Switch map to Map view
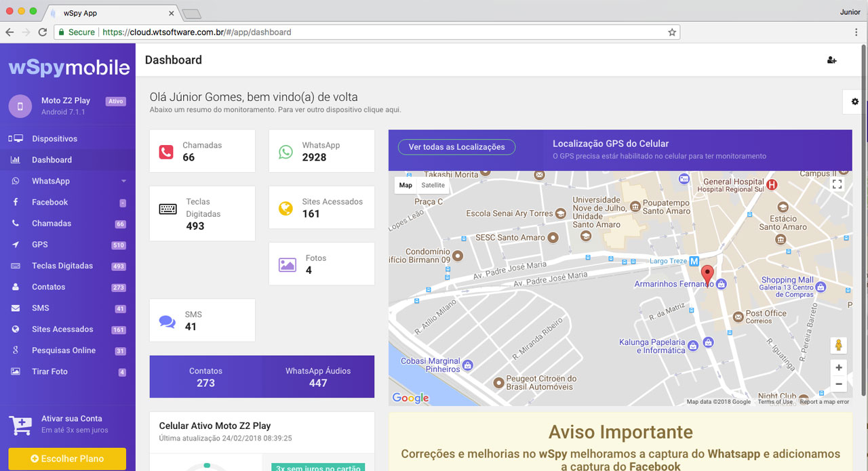 [406, 185]
